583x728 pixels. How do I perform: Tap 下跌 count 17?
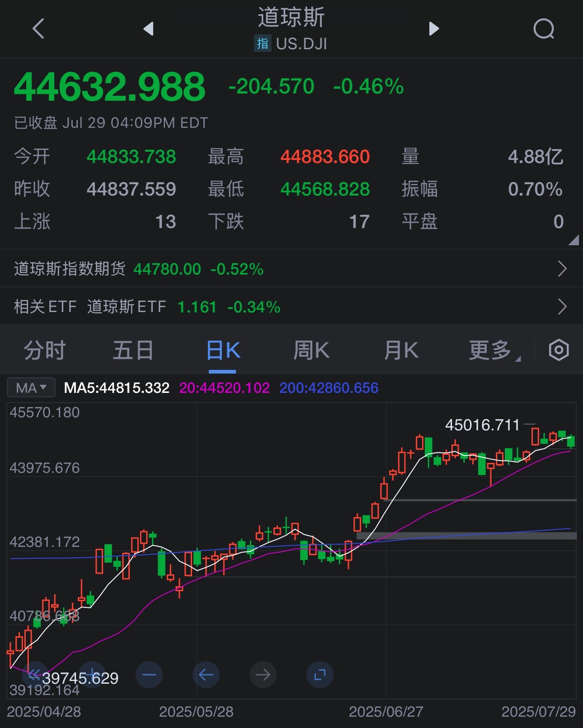pos(359,222)
